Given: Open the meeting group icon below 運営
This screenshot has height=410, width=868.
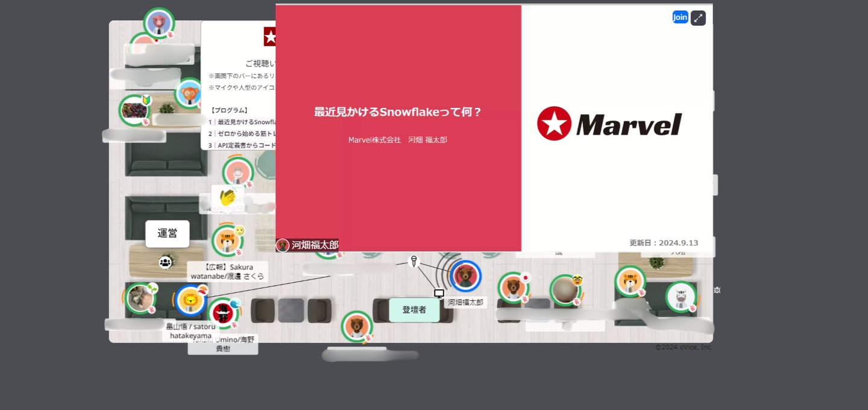Looking at the screenshot, I should coord(165,262).
